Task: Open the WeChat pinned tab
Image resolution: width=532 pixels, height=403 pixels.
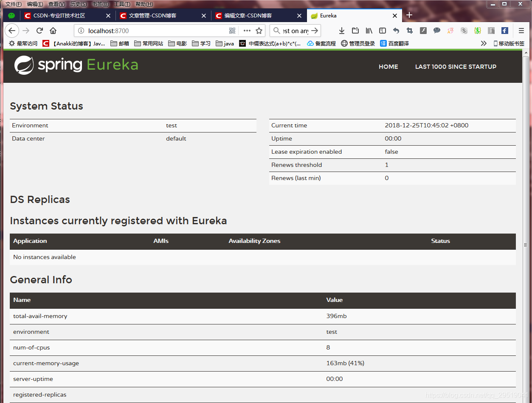Action: [11, 16]
